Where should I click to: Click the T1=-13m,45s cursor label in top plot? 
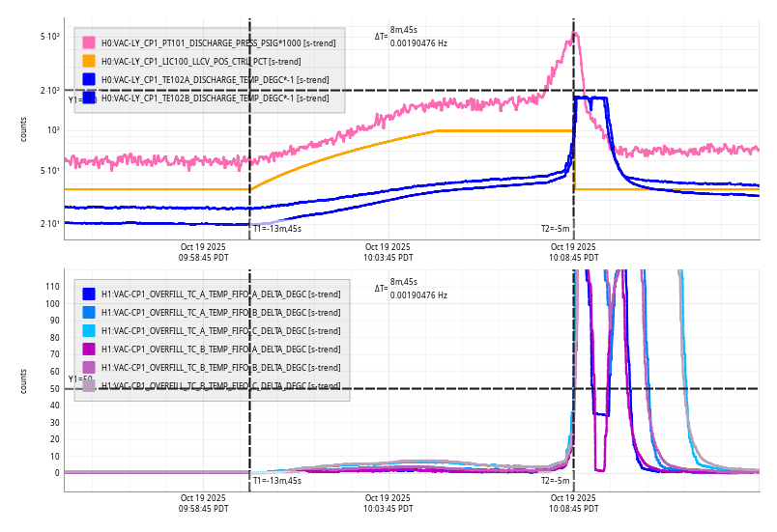click(276, 229)
